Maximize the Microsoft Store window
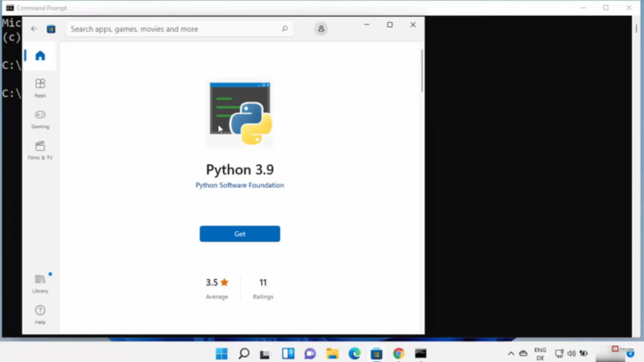This screenshot has width=644, height=362. click(390, 24)
